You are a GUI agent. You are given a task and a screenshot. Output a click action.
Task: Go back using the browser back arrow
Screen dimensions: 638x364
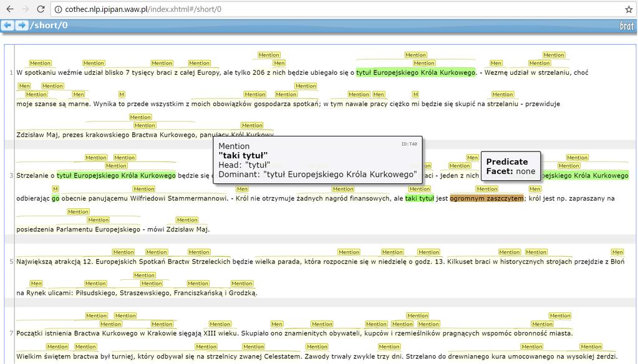coord(10,9)
